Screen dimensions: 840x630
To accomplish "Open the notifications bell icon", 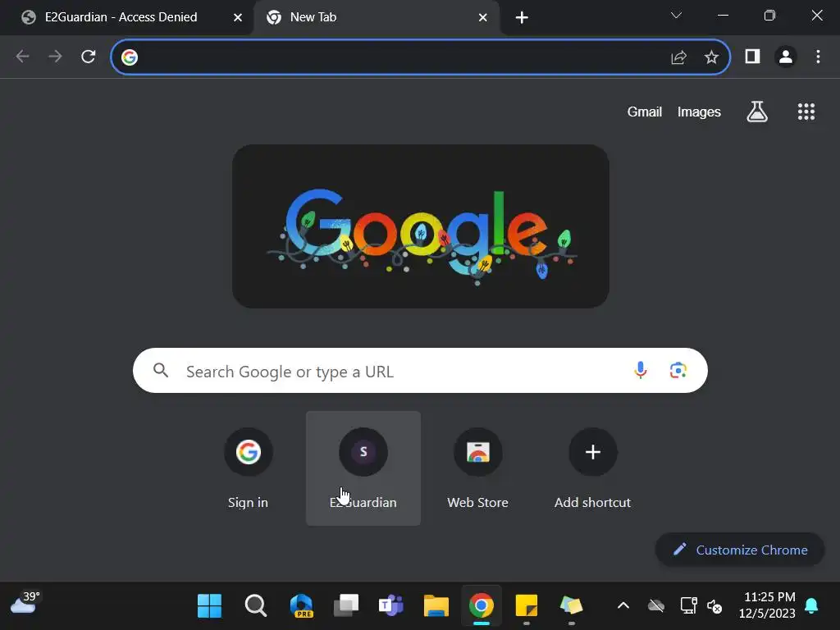I will click(811, 605).
